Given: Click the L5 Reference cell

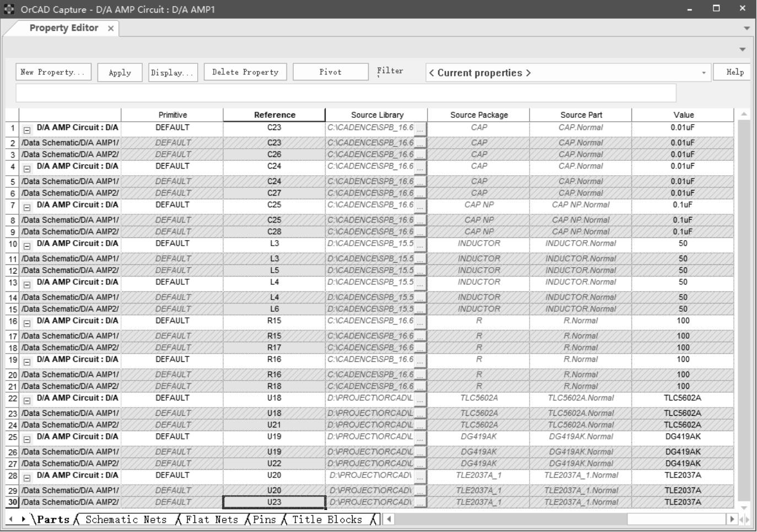Looking at the screenshot, I should (274, 270).
